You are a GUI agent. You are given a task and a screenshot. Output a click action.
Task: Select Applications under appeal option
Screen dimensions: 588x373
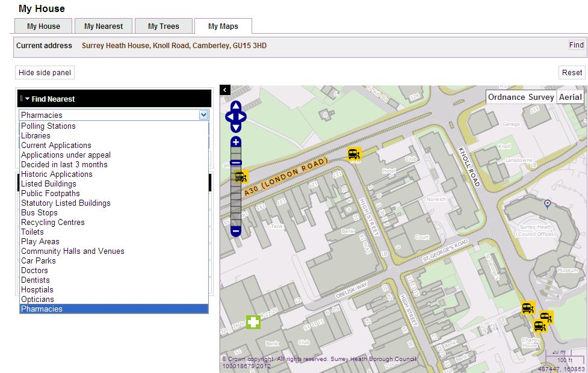(x=114, y=155)
